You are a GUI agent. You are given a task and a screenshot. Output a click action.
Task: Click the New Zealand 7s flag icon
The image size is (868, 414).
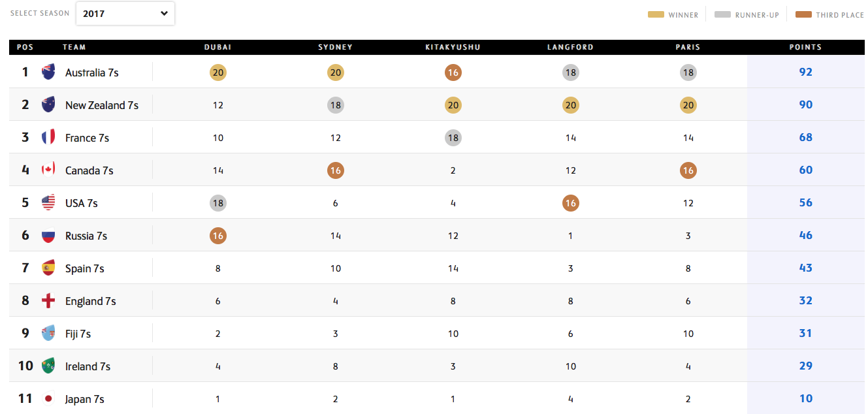point(48,105)
